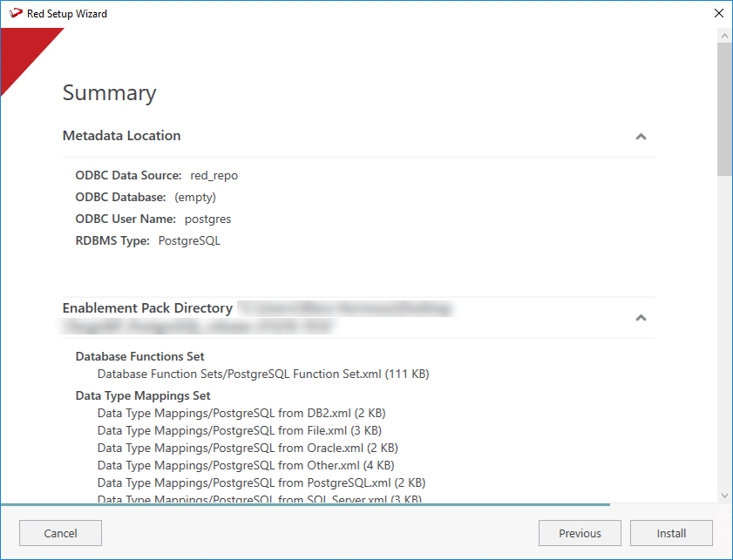
Task: Go back with the Previous button
Action: [x=580, y=533]
